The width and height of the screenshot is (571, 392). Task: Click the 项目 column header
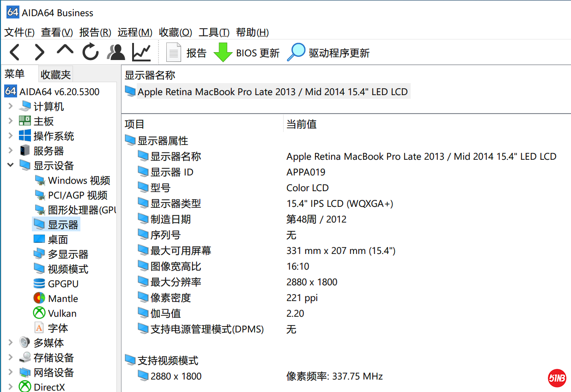(x=134, y=124)
